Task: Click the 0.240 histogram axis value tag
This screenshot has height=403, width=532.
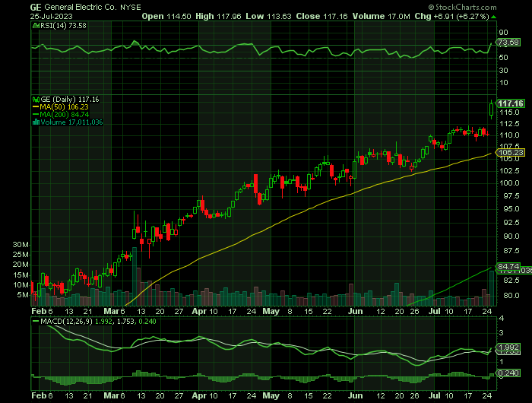Action: click(x=508, y=373)
